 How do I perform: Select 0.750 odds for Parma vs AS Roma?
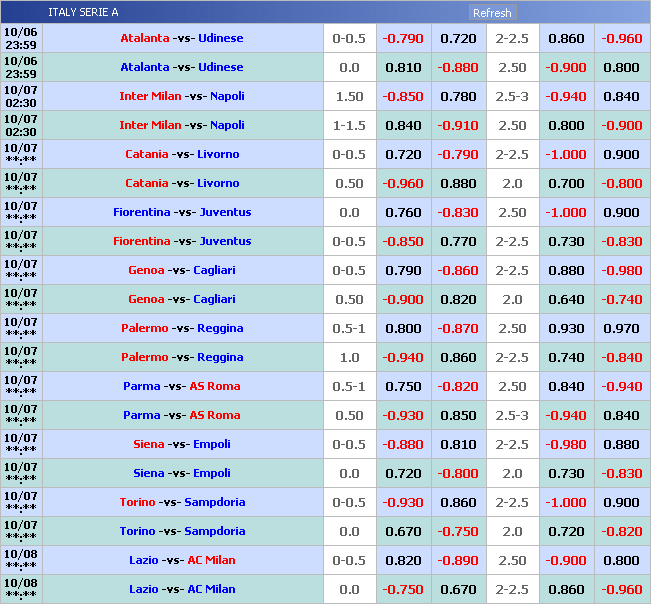click(404, 386)
